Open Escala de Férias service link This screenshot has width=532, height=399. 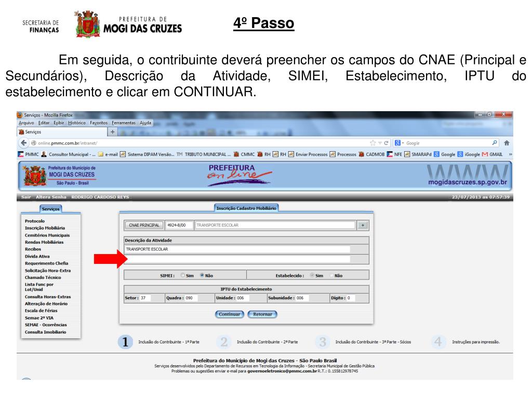41,311
